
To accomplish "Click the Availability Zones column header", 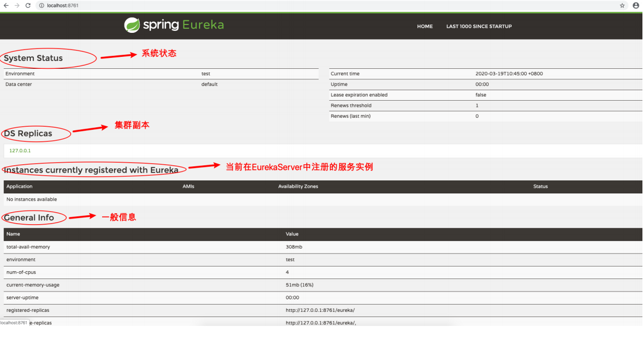I will [298, 186].
